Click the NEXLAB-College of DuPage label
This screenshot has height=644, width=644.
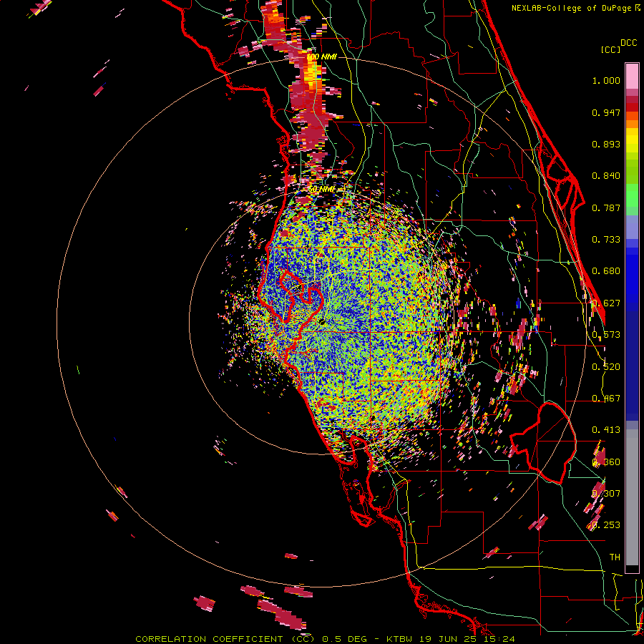tap(576, 8)
